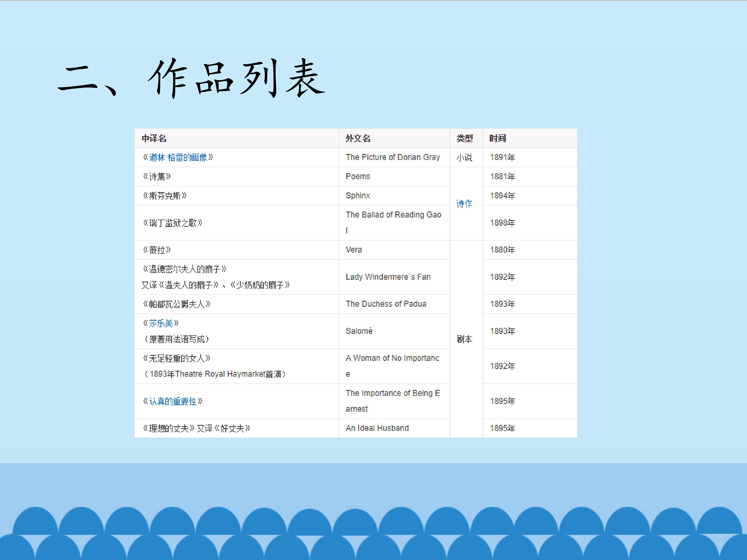This screenshot has width=747, height=560.
Task: Click the 瑞丁监狱之歌 title cell
Action: (172, 223)
